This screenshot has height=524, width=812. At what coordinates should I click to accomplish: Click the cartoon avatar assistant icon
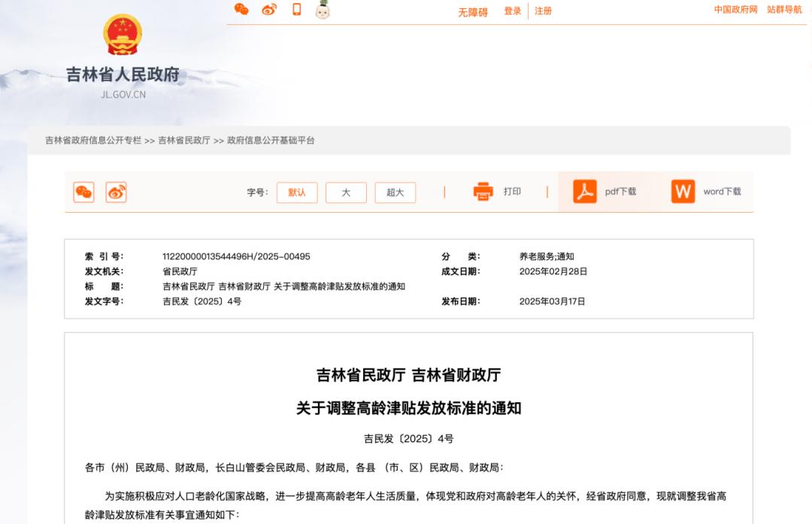click(323, 10)
